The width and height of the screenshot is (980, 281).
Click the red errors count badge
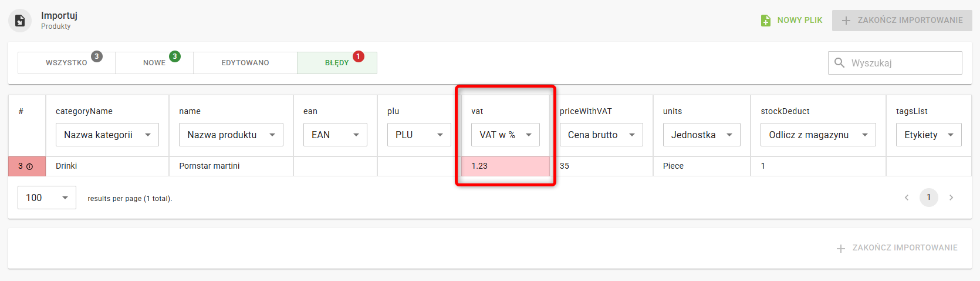(358, 56)
